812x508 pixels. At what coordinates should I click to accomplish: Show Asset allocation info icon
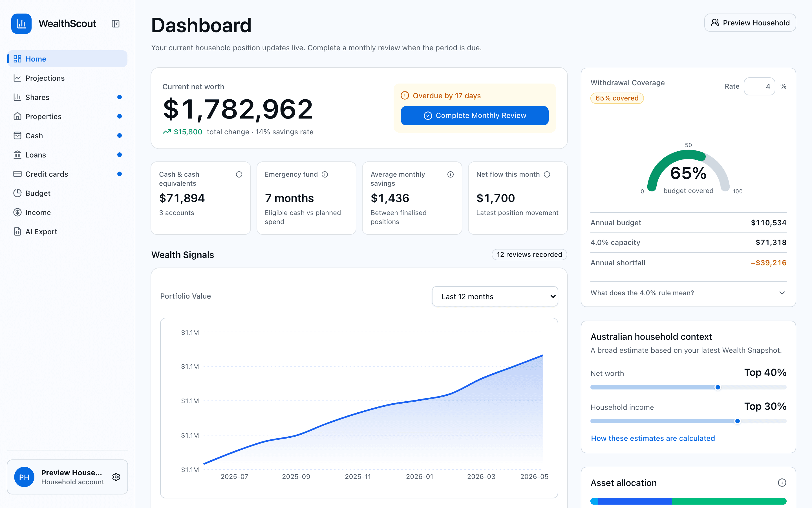click(782, 483)
